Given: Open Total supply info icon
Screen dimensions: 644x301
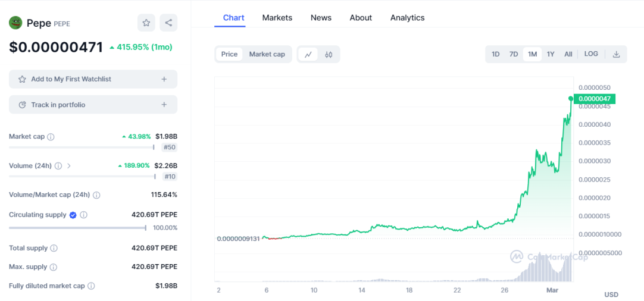Looking at the screenshot, I should tap(54, 249).
